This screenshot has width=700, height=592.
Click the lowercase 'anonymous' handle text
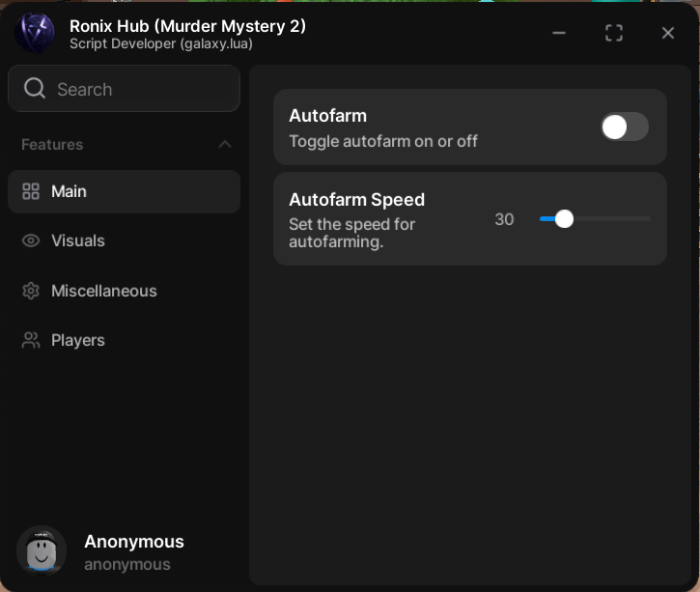click(x=127, y=564)
